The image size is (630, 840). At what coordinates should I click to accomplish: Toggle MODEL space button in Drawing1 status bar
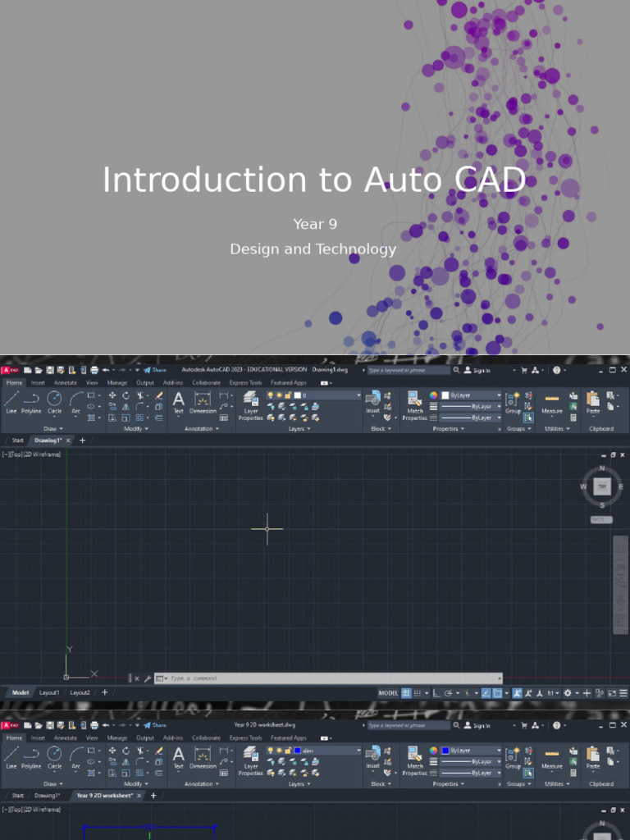(388, 692)
